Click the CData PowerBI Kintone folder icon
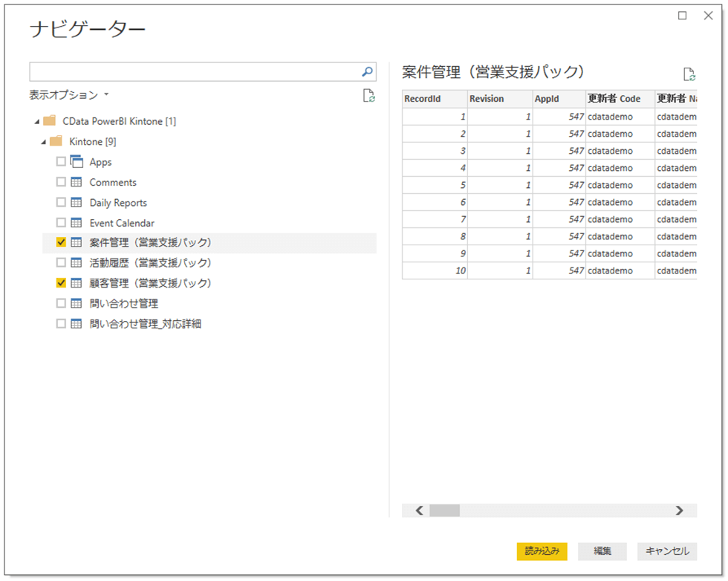 [x=50, y=121]
